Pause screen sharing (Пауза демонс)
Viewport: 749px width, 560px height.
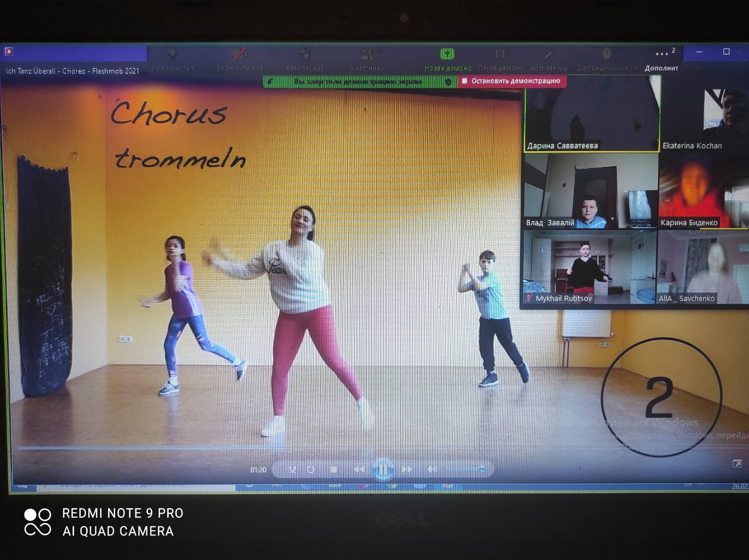[x=500, y=59]
